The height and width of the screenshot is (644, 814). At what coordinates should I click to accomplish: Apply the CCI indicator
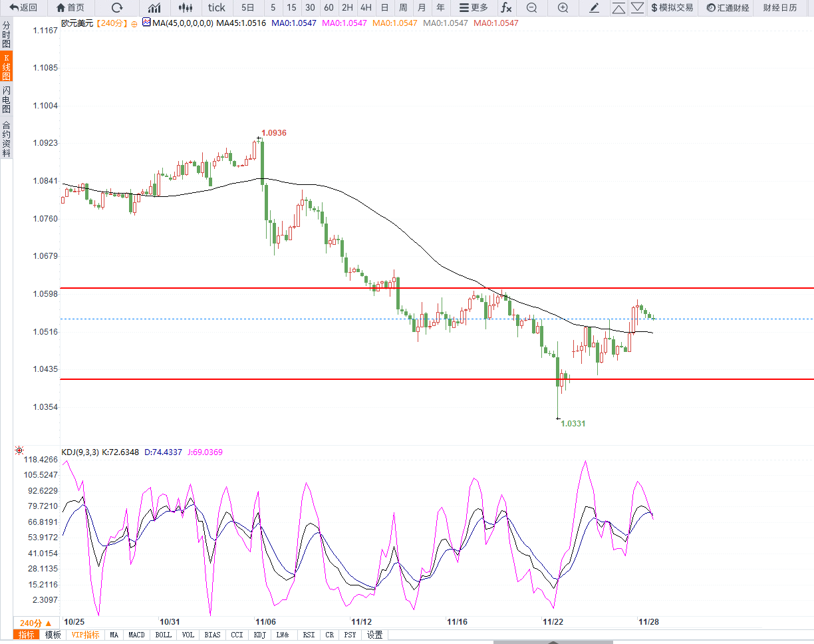tap(237, 635)
